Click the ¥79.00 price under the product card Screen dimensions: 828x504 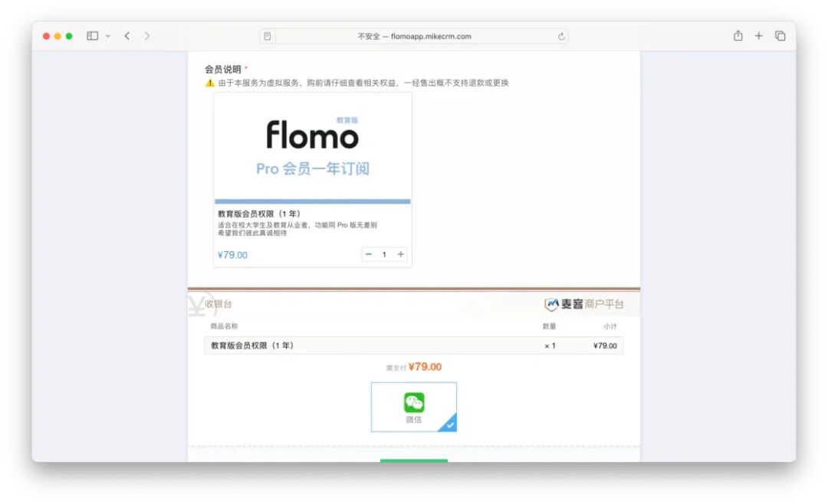[232, 255]
